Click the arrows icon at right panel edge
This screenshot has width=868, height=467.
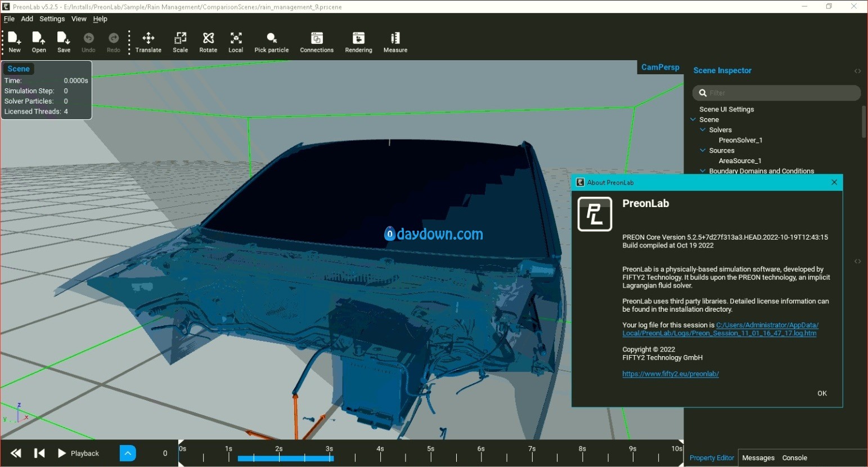pyautogui.click(x=857, y=261)
